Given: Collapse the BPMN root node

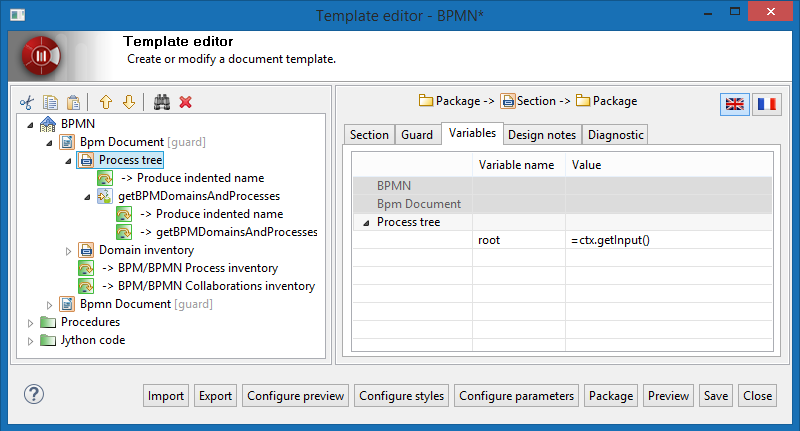Looking at the screenshot, I should click(x=30, y=124).
